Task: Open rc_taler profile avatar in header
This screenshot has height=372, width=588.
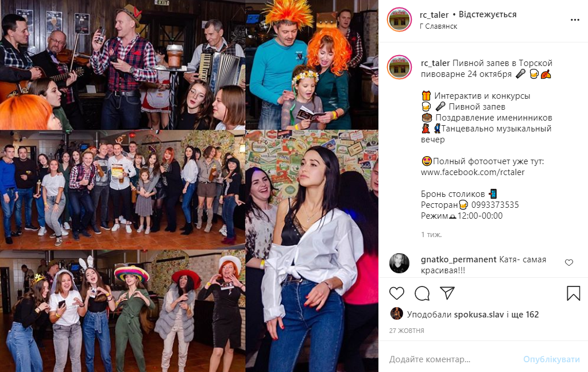Action: (x=400, y=20)
